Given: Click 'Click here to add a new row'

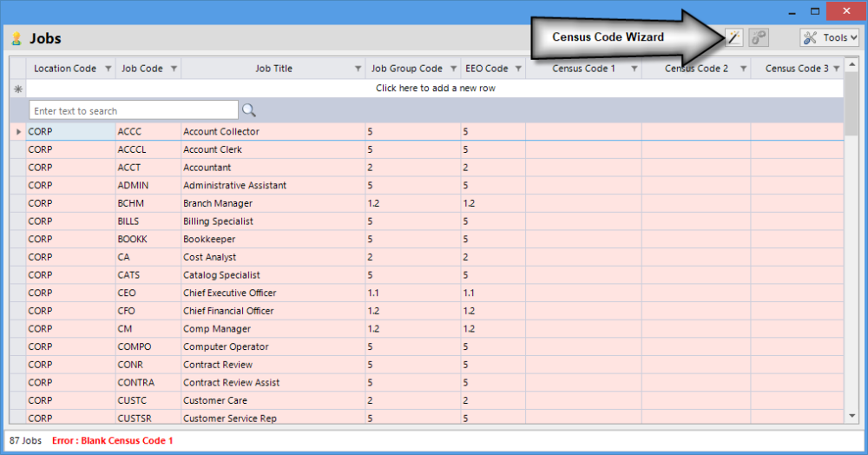Looking at the screenshot, I should point(435,88).
